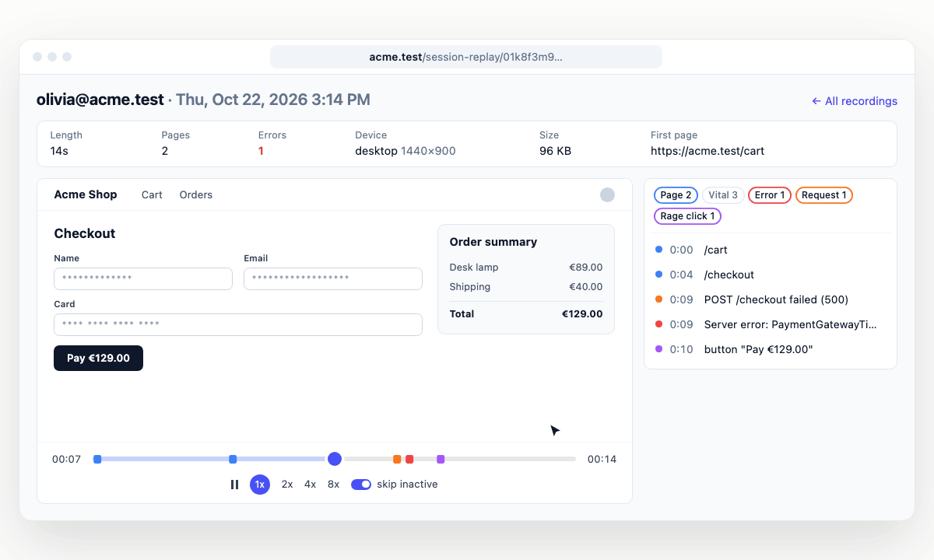Select the 0:04 /checkout event

click(x=771, y=275)
